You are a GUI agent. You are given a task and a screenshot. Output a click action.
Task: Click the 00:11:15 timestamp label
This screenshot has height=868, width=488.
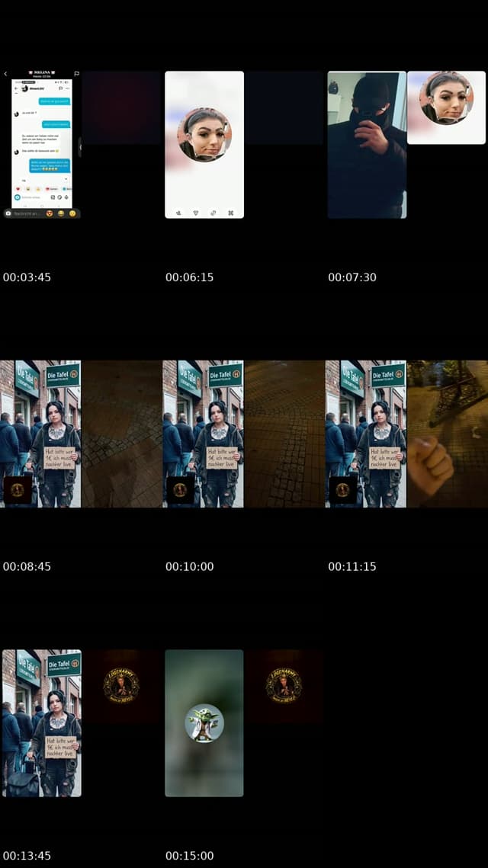(x=352, y=567)
